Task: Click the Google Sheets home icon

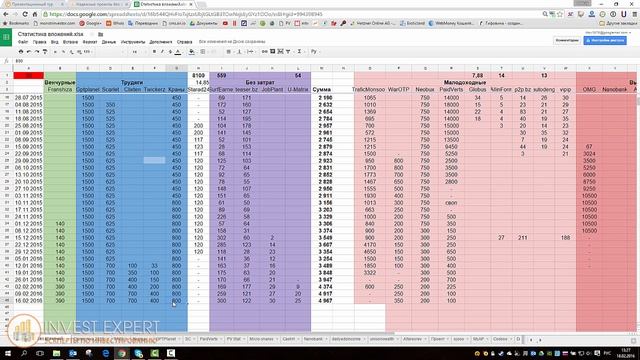Action: point(6,38)
